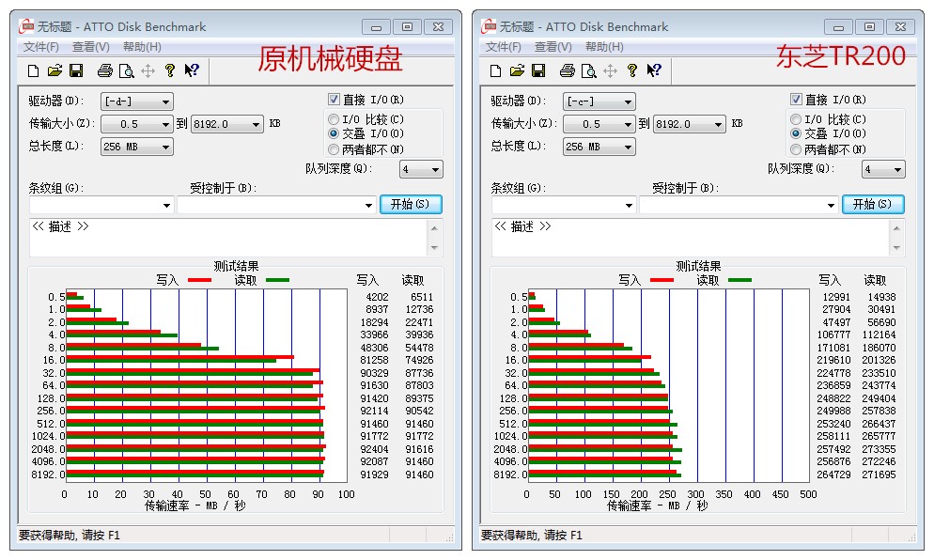The image size is (934, 560).
Task: Select the context-help arrow icon in TR200 window
Action: (655, 70)
